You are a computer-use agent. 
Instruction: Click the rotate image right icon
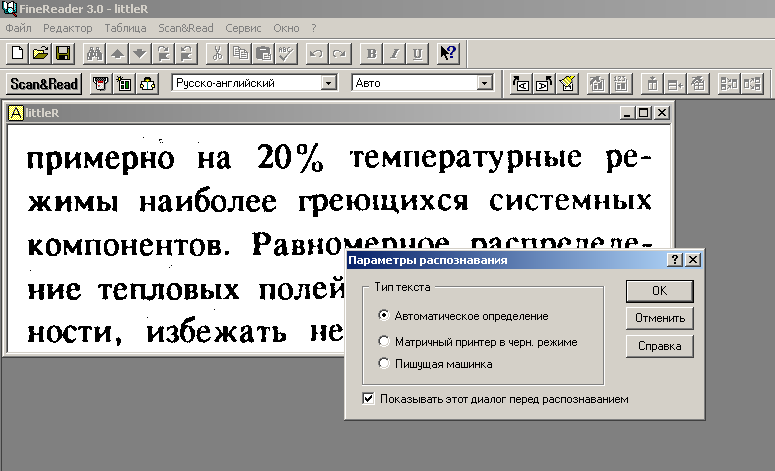[544, 84]
